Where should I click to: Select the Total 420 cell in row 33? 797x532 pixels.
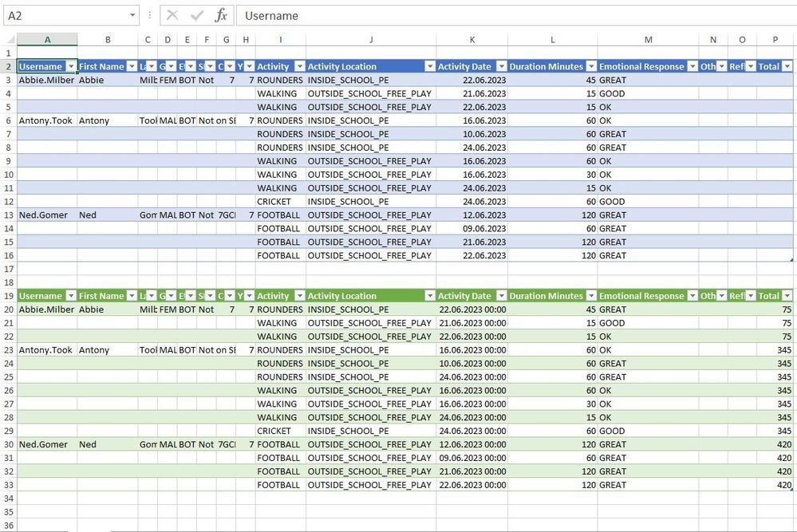[x=775, y=485]
